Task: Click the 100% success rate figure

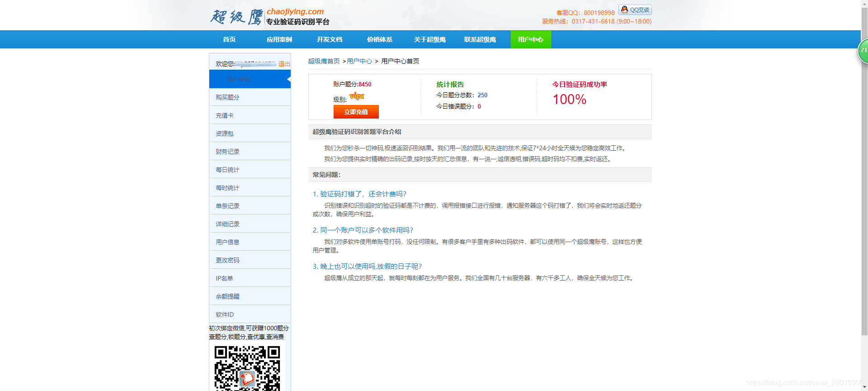Action: [570, 99]
